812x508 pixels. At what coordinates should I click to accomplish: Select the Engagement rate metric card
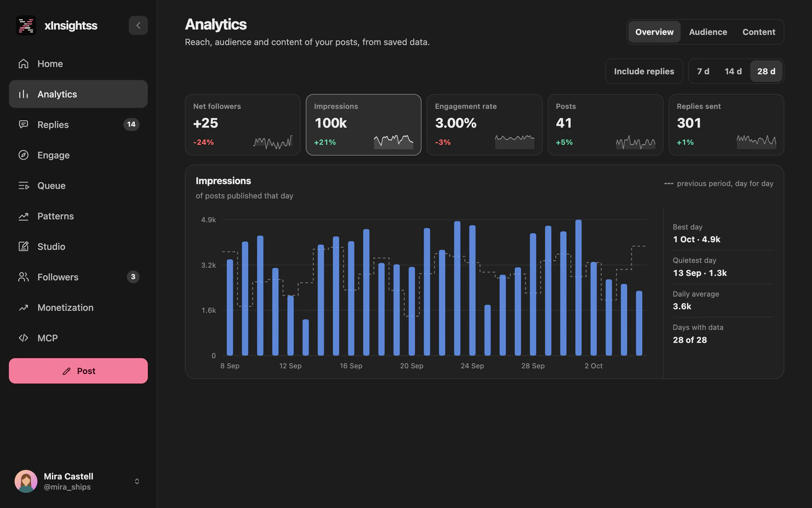coord(485,124)
